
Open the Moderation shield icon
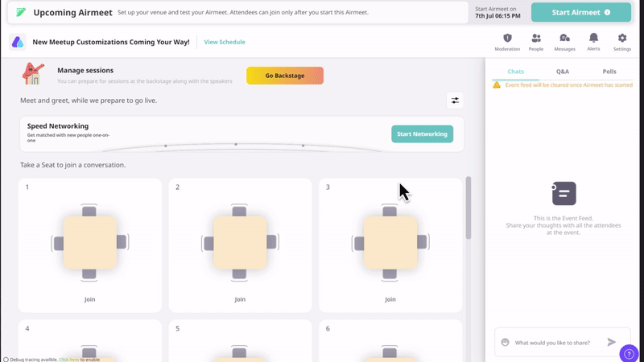[507, 38]
